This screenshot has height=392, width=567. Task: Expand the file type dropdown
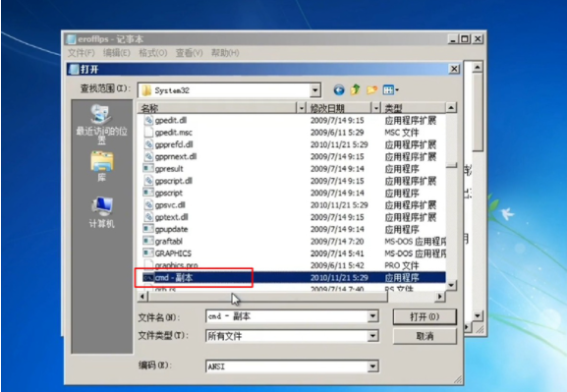pyautogui.click(x=372, y=336)
